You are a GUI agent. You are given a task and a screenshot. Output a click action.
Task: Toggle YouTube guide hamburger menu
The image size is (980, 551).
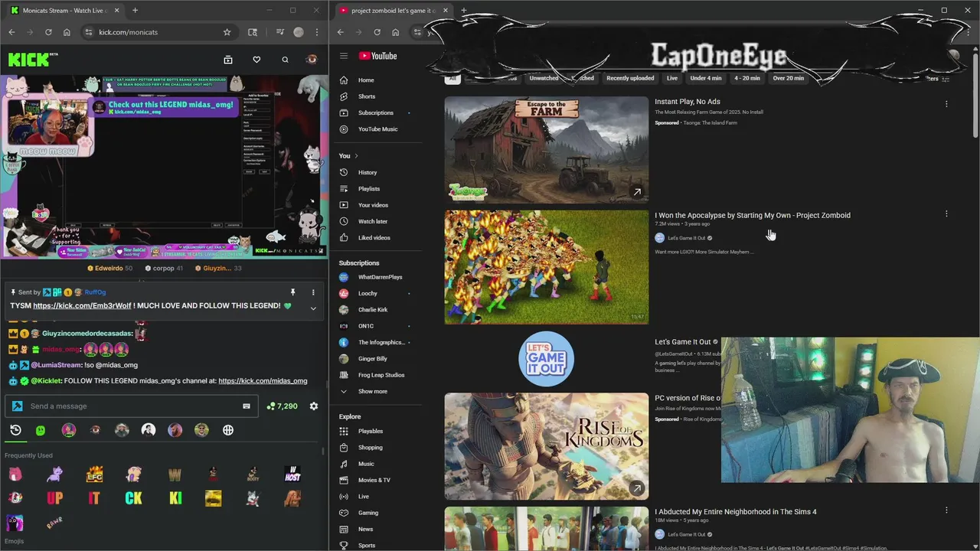344,56
